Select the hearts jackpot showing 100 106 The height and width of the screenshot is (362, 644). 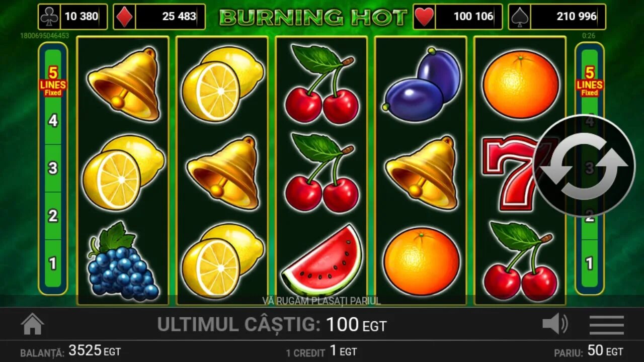tap(458, 17)
